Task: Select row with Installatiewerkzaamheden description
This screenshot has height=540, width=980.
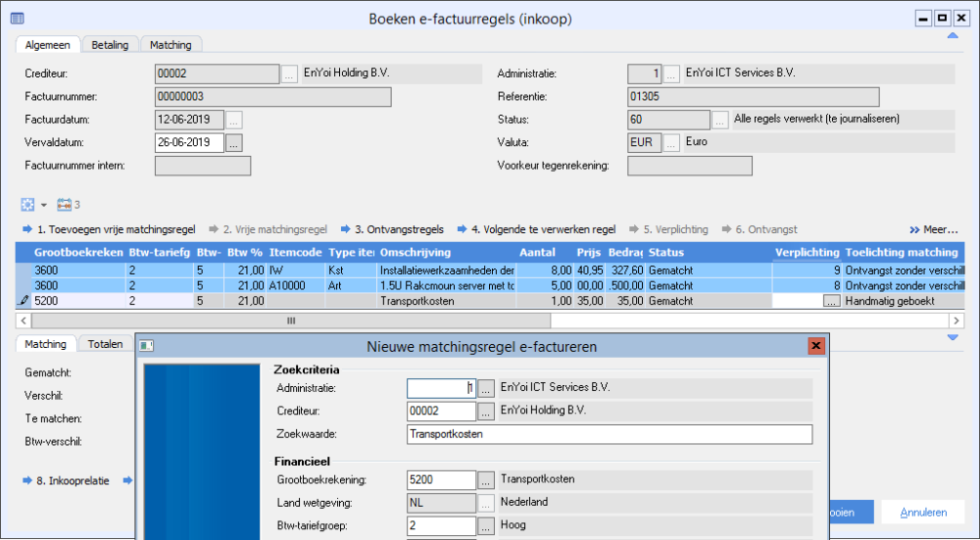Action: [x=490, y=270]
